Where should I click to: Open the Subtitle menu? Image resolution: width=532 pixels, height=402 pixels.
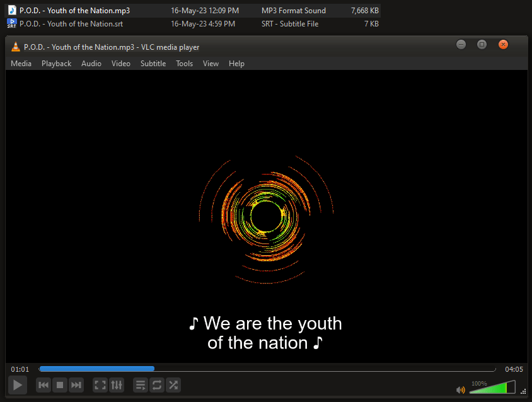153,63
